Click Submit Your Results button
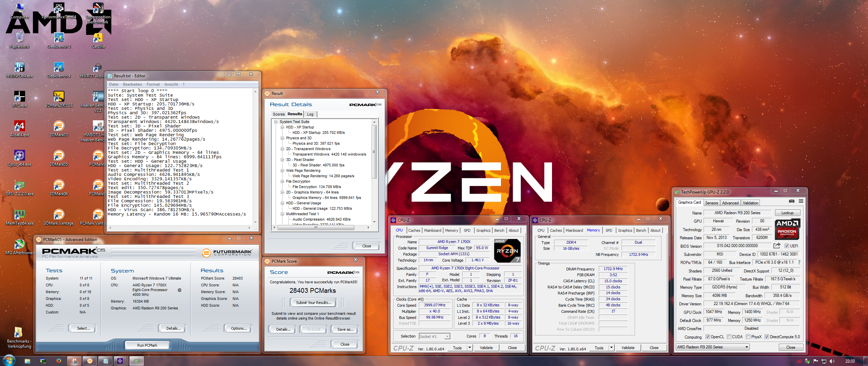This screenshot has width=868, height=366. pos(313,303)
